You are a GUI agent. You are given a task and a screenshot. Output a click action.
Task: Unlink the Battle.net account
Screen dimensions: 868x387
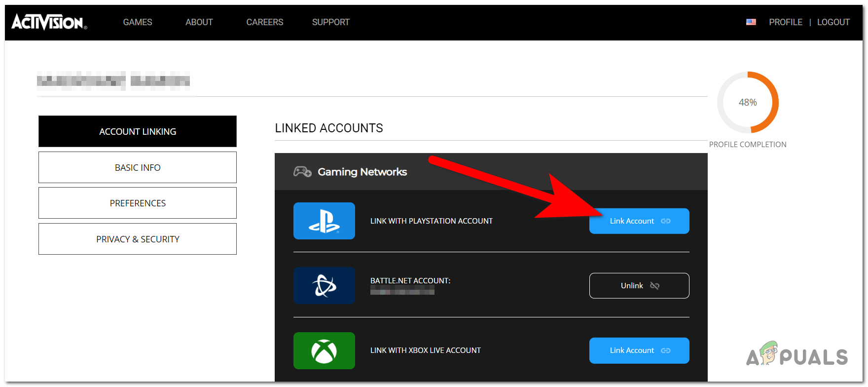coord(639,286)
